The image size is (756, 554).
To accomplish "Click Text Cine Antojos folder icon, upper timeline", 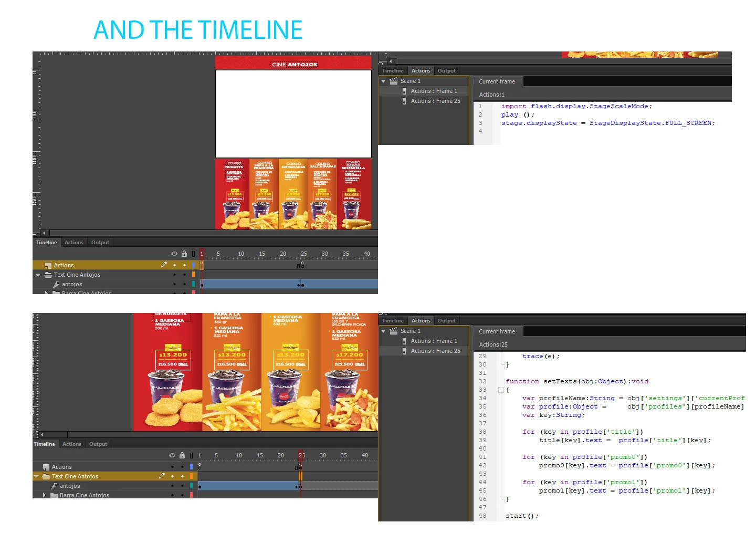I will pos(48,275).
